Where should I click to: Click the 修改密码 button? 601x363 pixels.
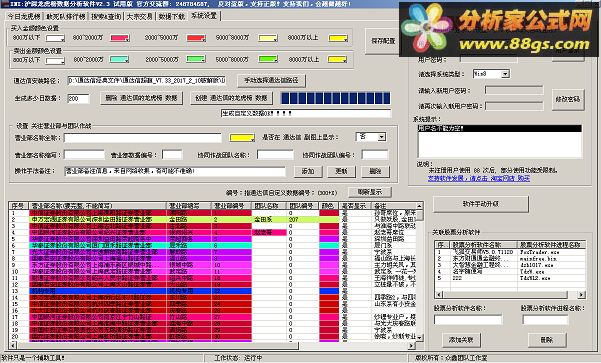pyautogui.click(x=568, y=99)
